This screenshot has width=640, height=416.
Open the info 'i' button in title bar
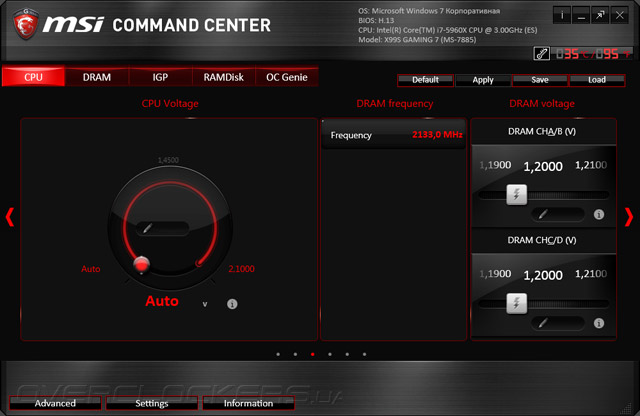coord(562,16)
